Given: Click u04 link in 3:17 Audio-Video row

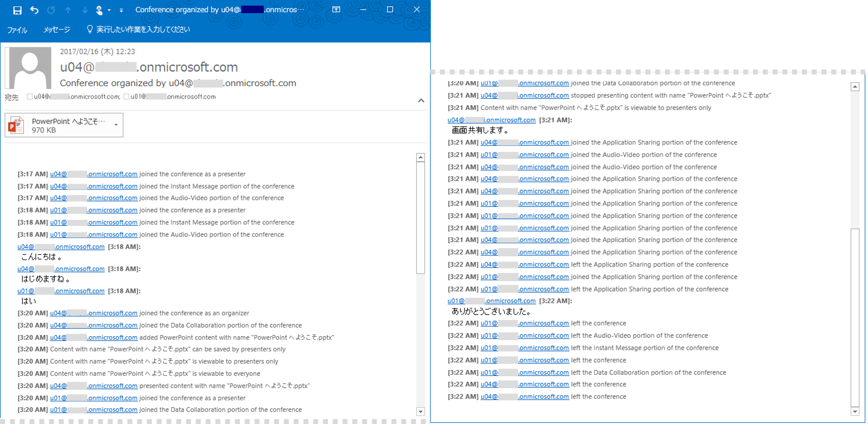Looking at the screenshot, I should (94, 198).
